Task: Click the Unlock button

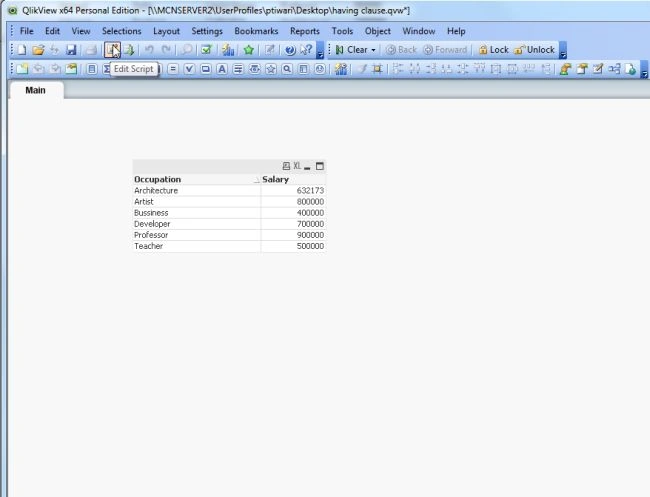Action: (x=534, y=50)
